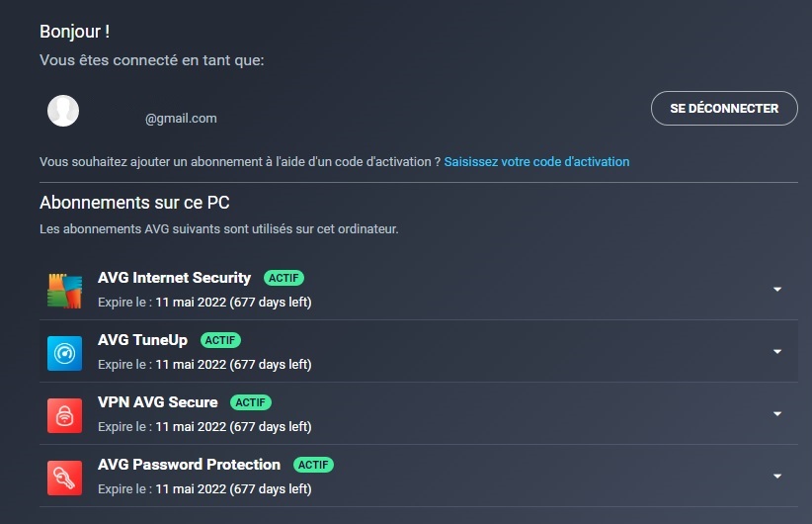Select the VPN AVG Secure title text
This screenshot has height=524, width=812.
click(x=158, y=402)
